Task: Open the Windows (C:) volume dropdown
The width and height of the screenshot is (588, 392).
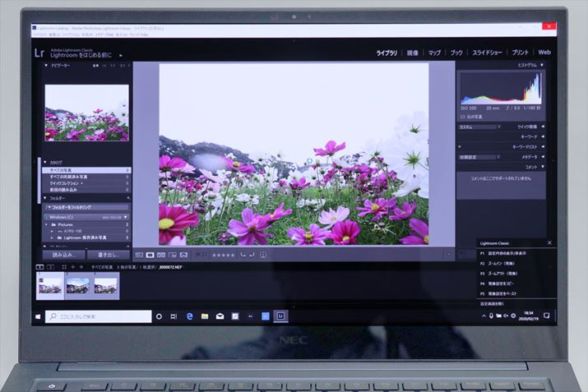Action: pos(126,217)
